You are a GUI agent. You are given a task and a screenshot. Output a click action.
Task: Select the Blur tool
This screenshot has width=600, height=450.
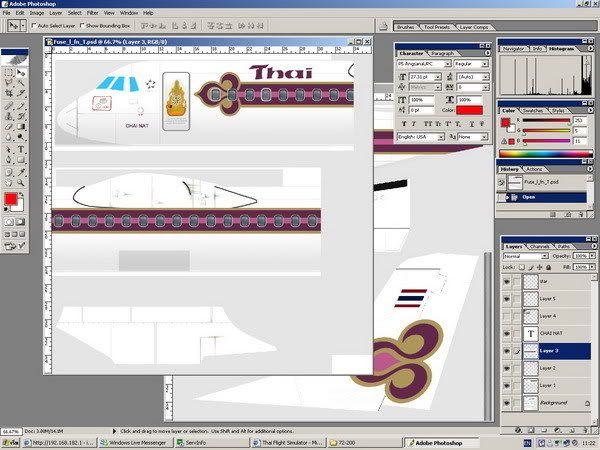tap(8, 137)
